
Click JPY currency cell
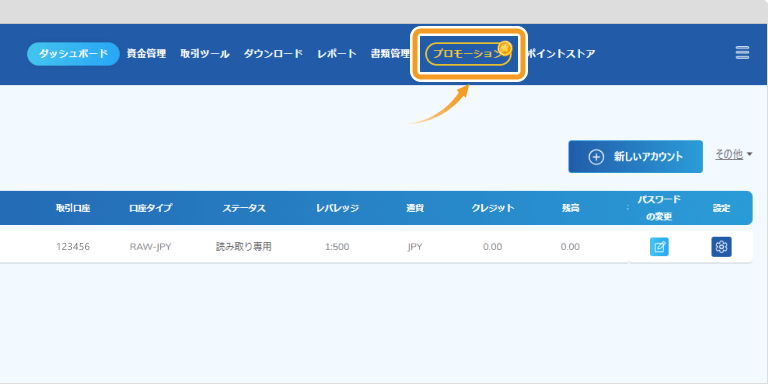(x=415, y=247)
